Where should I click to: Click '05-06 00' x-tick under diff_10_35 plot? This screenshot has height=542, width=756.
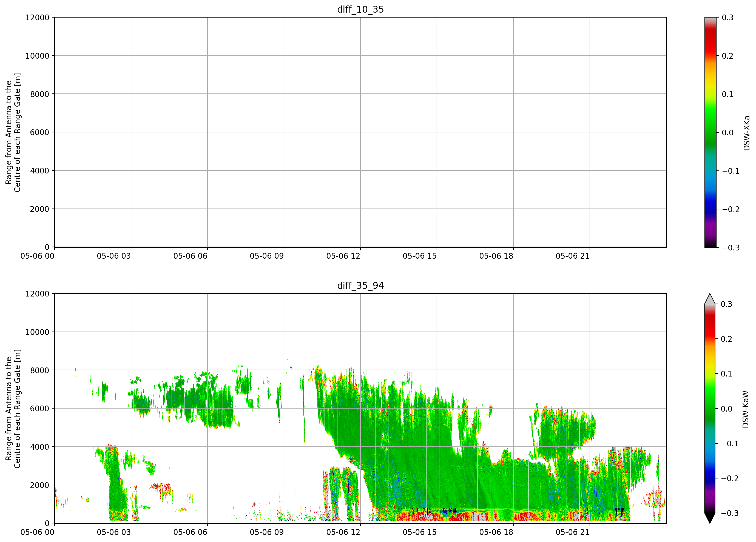pos(37,256)
